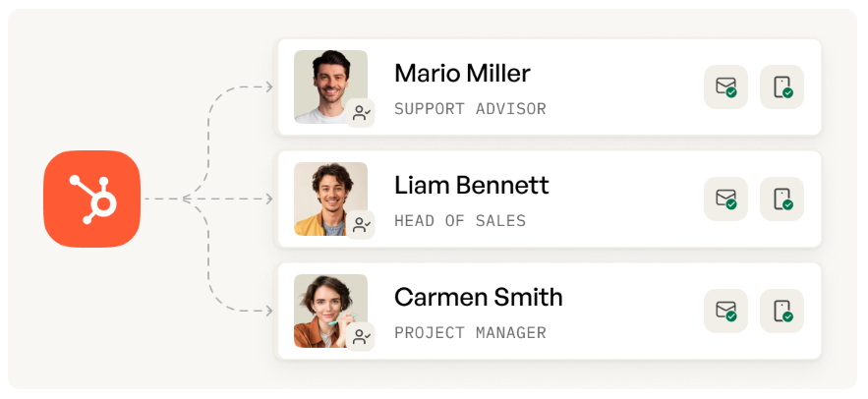This screenshot has height=399, width=868.
Task: Click Carmen Smith's email verified icon
Action: (725, 311)
